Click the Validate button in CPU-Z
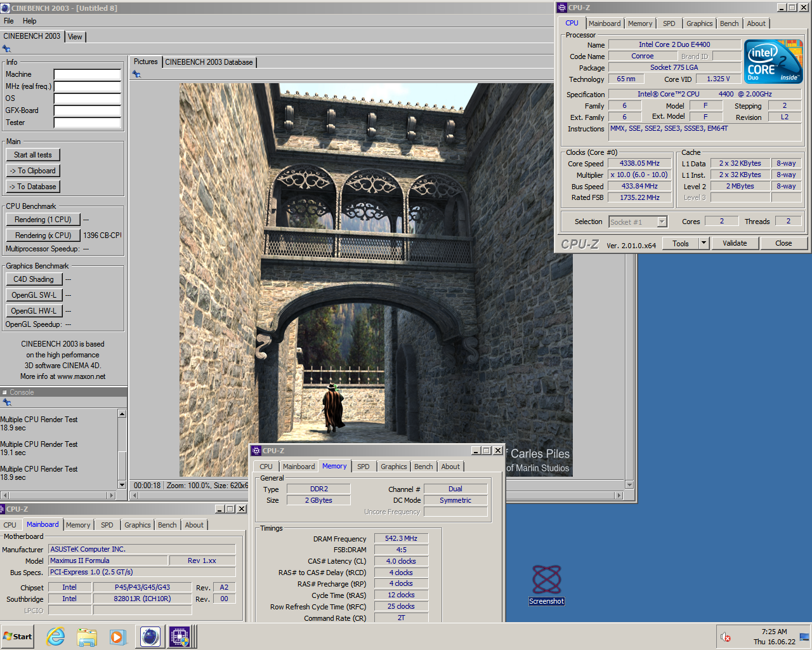This screenshot has height=650, width=812. pyautogui.click(x=735, y=243)
